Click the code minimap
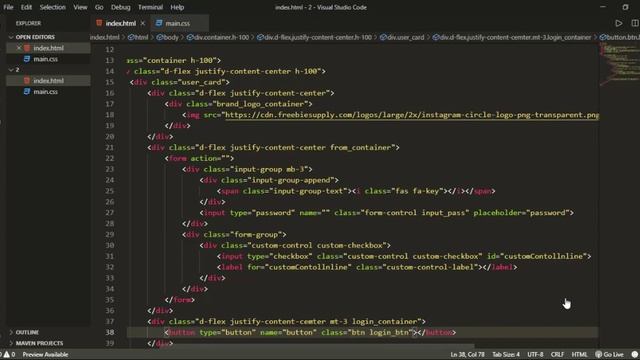Image resolution: width=640 pixels, height=360 pixels. (x=620, y=63)
